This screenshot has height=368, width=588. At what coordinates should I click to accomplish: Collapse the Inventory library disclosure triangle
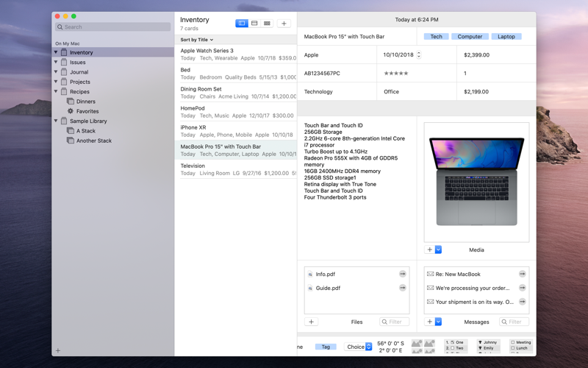(56, 52)
